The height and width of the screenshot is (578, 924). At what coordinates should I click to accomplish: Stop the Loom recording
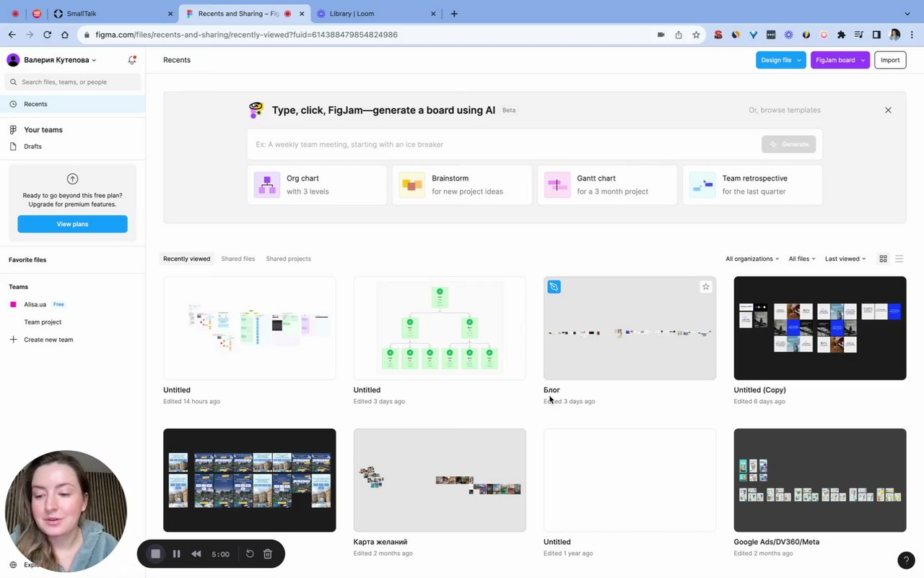coord(155,554)
